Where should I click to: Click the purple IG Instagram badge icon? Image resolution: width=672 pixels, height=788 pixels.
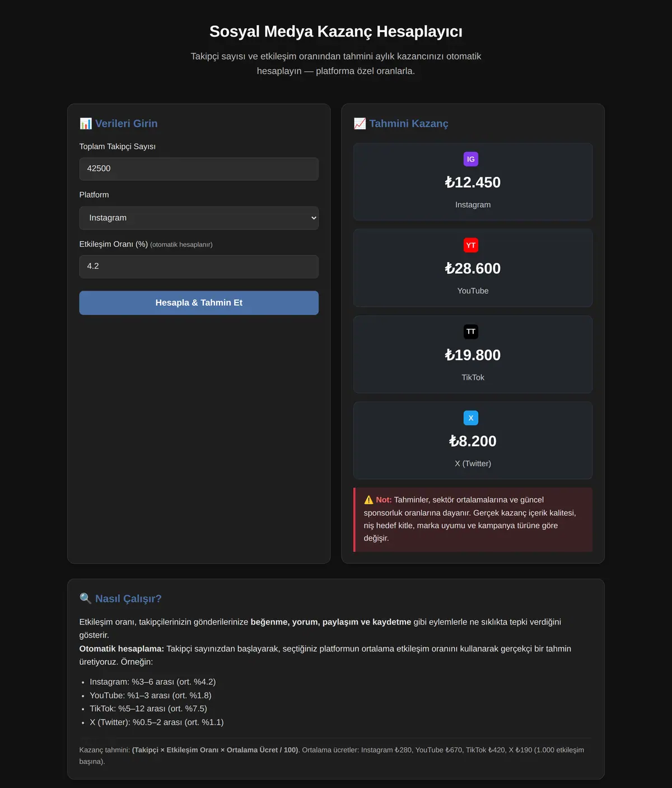470,159
